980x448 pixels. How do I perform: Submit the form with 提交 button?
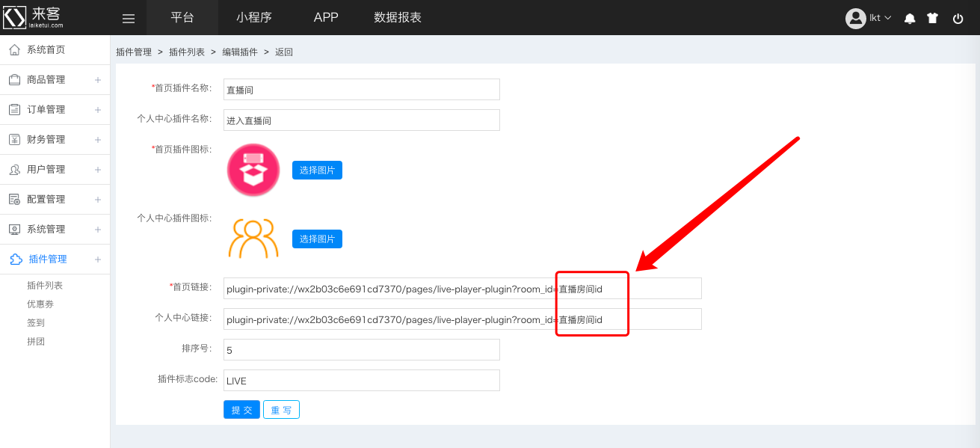[241, 410]
